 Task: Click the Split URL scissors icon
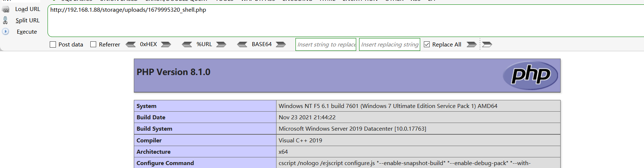5,20
